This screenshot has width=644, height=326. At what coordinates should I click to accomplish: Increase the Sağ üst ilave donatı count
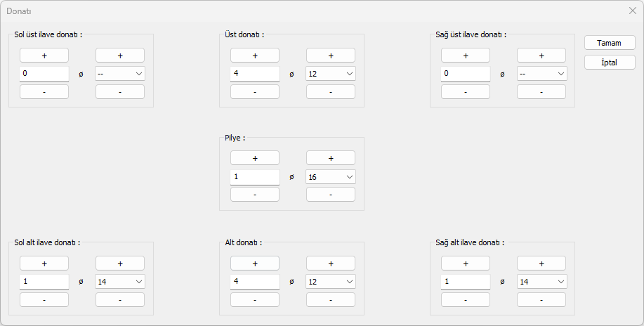click(465, 56)
